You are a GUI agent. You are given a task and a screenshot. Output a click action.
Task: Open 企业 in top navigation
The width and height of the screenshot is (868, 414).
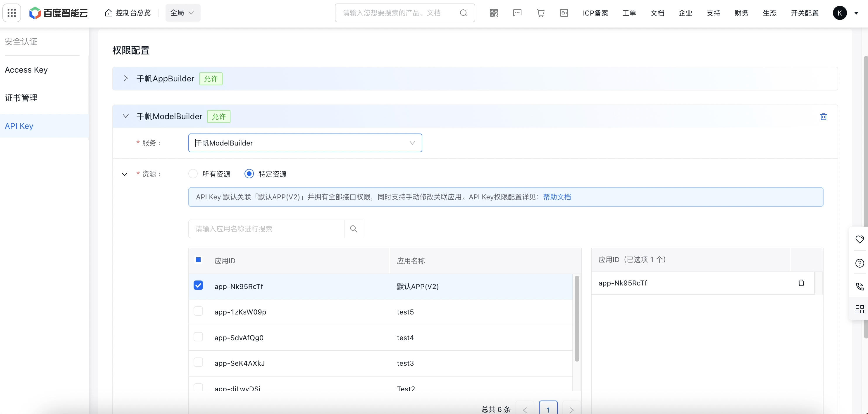click(685, 13)
